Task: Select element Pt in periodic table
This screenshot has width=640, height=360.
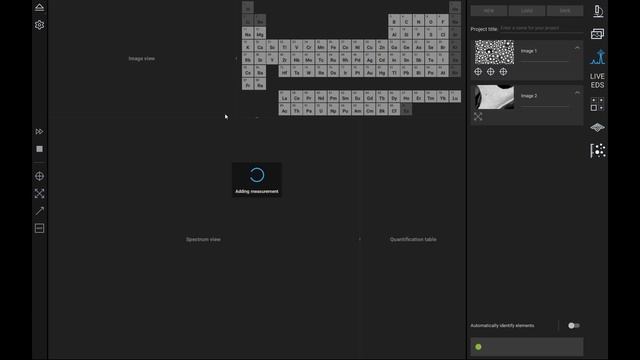Action: point(358,71)
